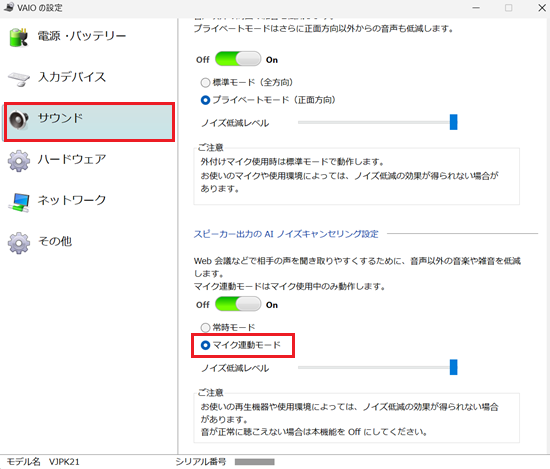Select the サウンド settings section

89,122
